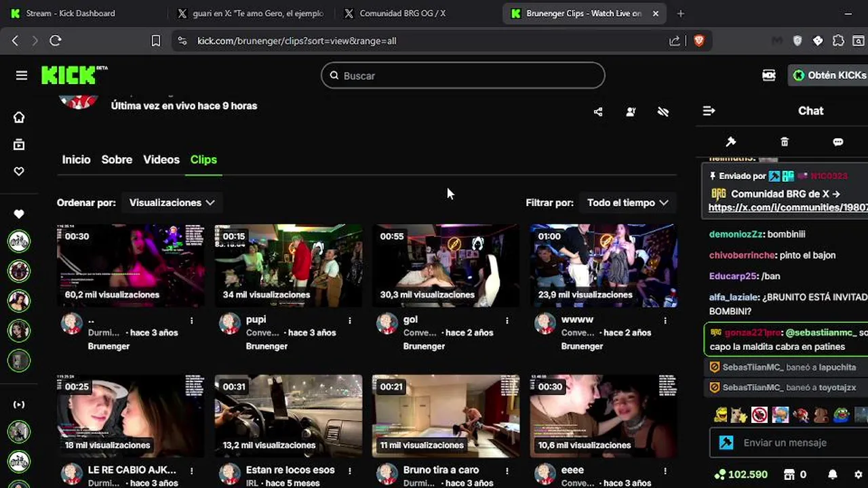Play the 60,2 mil visualizaciones clip
The height and width of the screenshot is (488, 868).
click(x=131, y=266)
